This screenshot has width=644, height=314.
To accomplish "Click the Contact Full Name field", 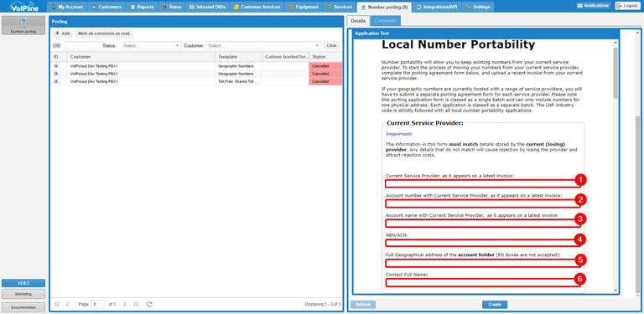I will tap(483, 283).
